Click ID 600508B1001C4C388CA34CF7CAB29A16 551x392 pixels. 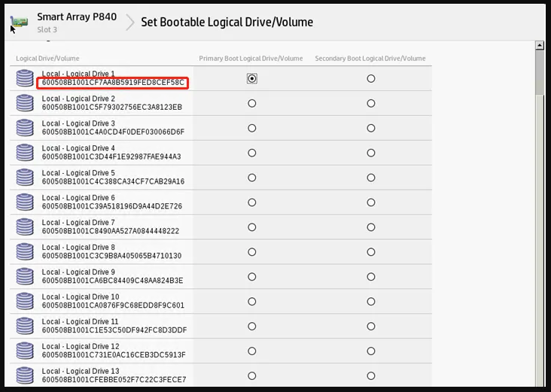[x=113, y=181]
